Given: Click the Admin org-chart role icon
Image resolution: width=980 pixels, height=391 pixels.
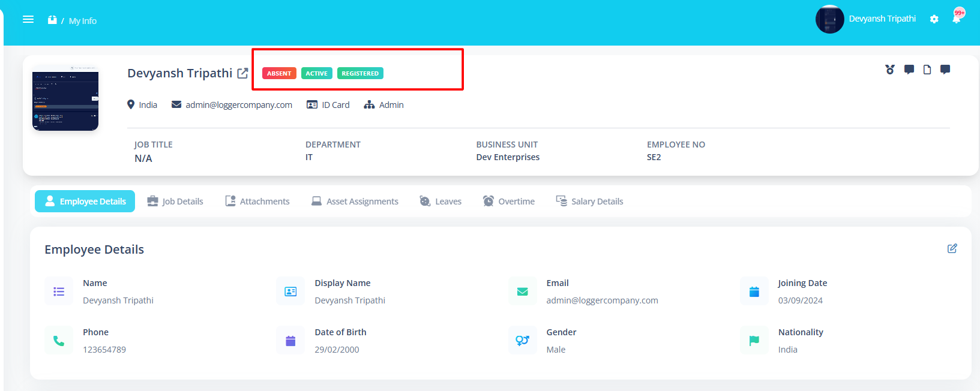Looking at the screenshot, I should 369,105.
